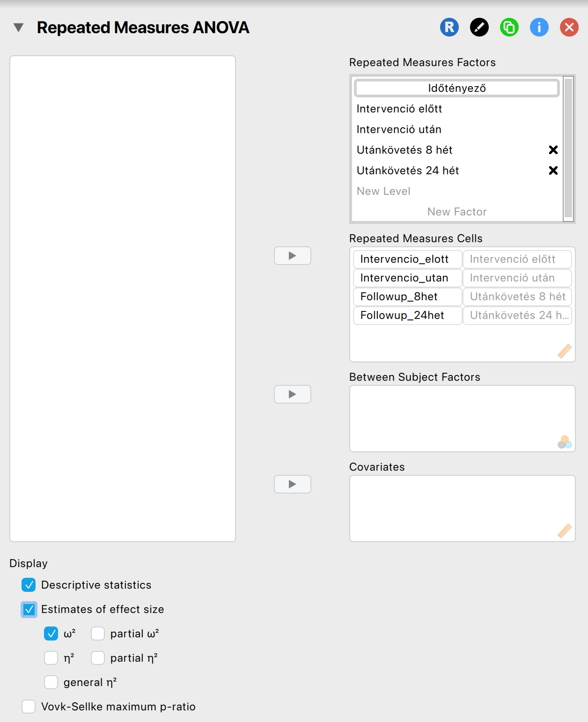Image resolution: width=588 pixels, height=722 pixels.
Task: Click New Level to add a level
Action: 383,191
